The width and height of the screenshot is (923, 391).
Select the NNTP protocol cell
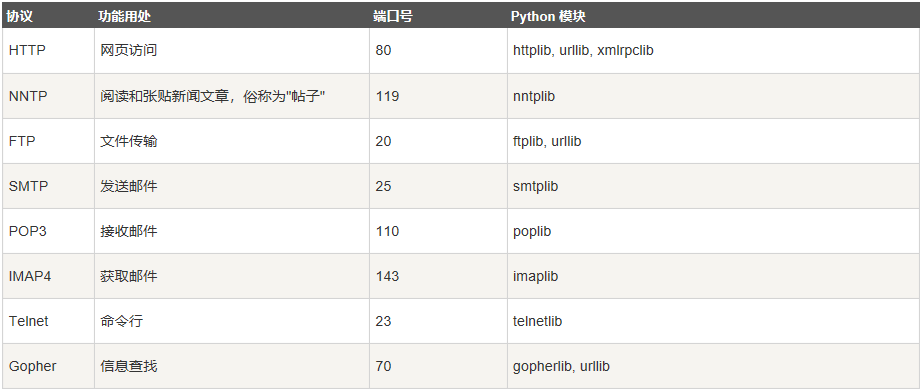click(48, 96)
